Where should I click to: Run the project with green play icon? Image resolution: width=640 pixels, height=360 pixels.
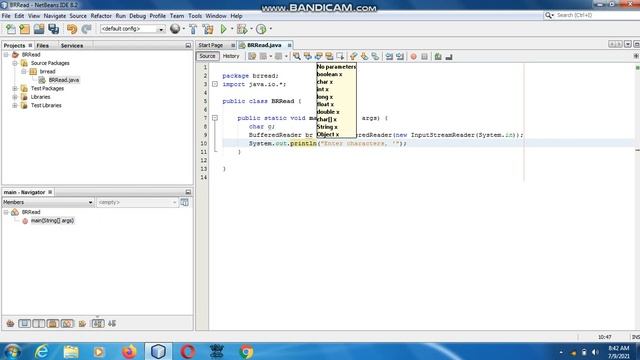223,29
